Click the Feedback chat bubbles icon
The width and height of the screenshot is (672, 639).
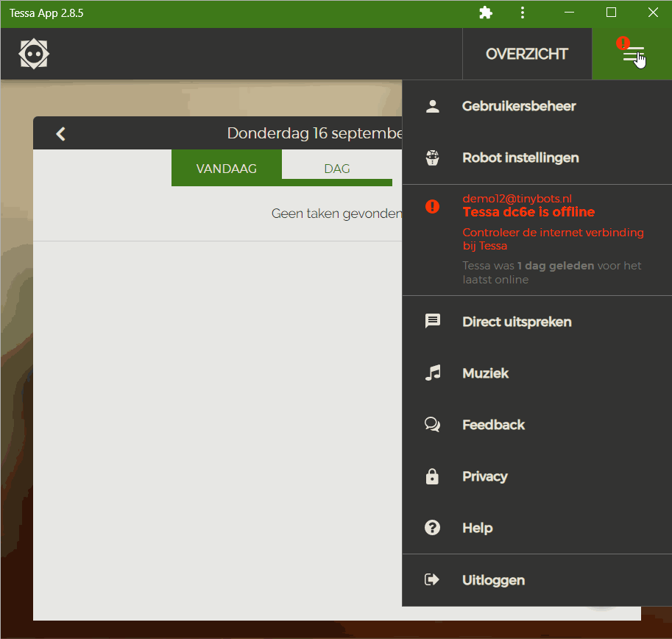(x=433, y=424)
